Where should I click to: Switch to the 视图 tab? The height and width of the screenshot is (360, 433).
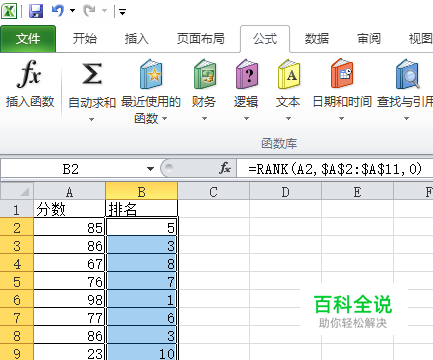(420, 39)
